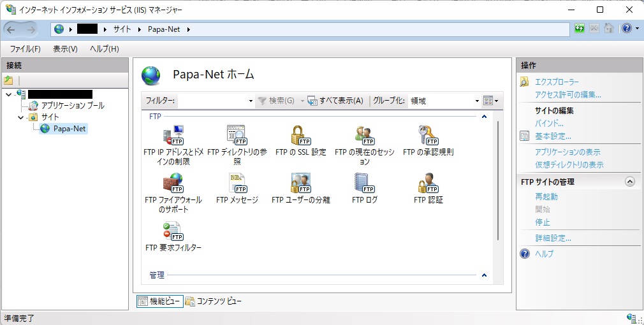The width and height of the screenshot is (644, 325).
Task: Select the サイト tree node
Action: pos(50,117)
